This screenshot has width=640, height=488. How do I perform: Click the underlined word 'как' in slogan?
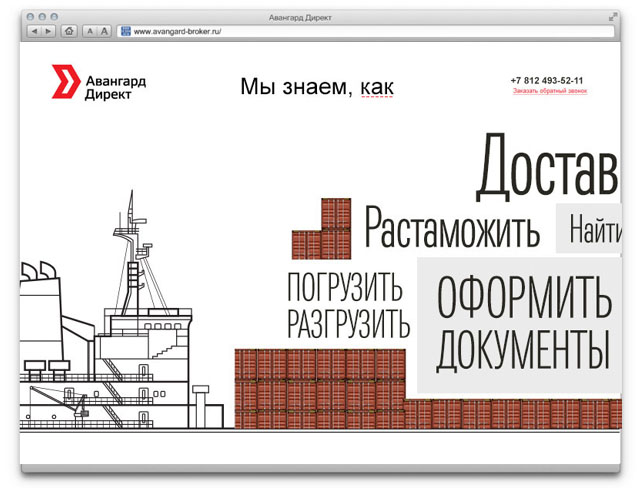377,88
